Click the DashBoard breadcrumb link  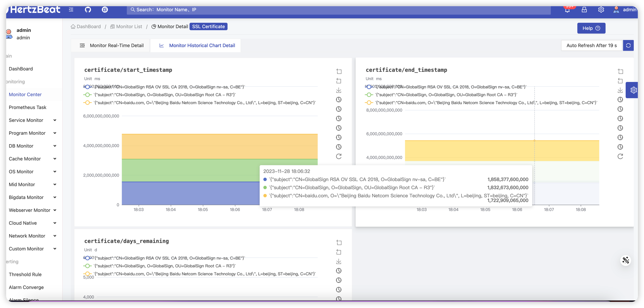(86, 26)
